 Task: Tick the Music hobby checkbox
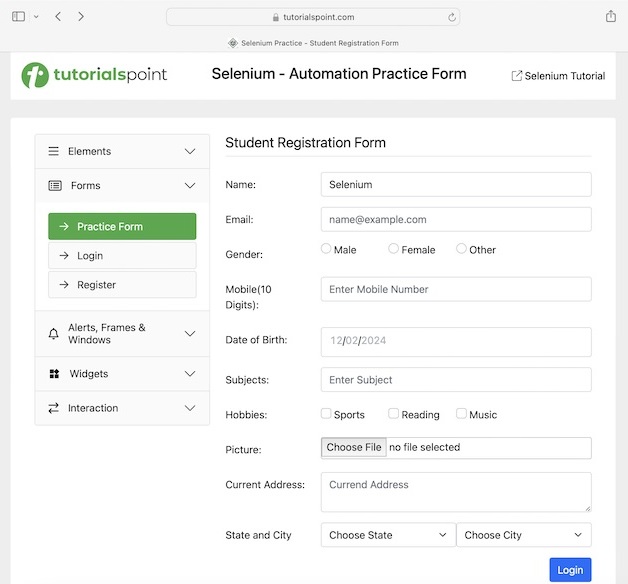(461, 414)
